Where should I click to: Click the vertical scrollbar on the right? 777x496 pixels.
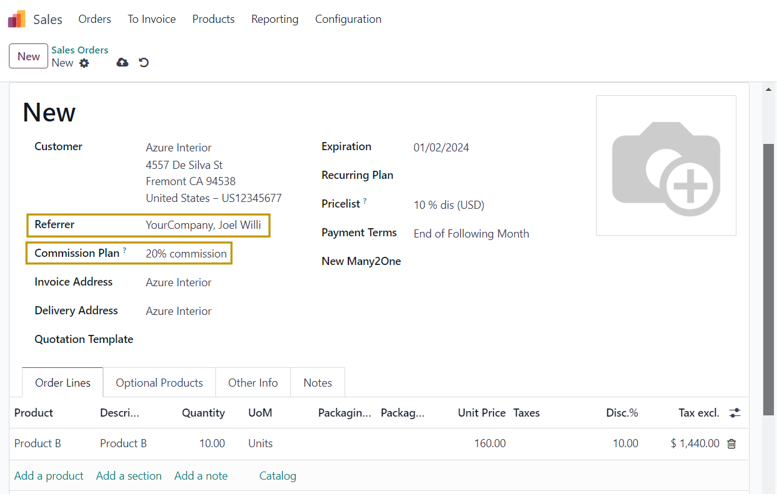point(768,280)
